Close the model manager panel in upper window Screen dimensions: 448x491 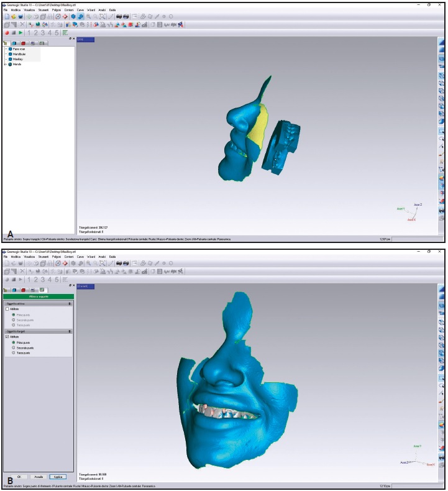coord(74,39)
